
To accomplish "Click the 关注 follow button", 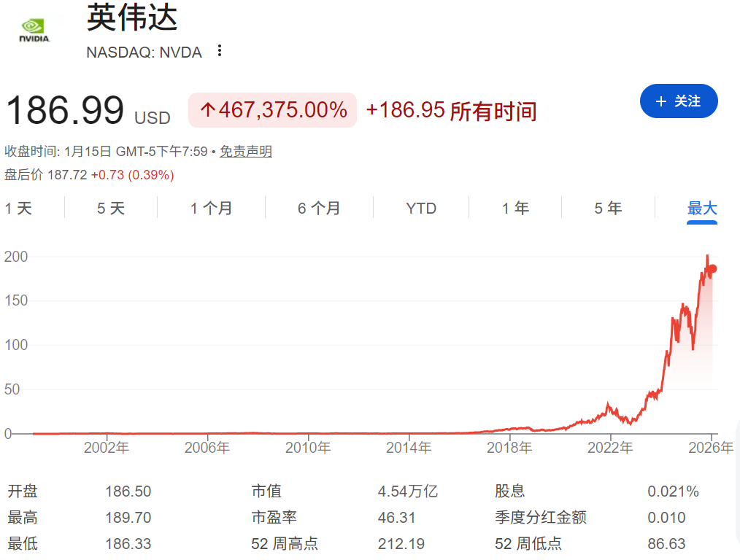I will (679, 101).
